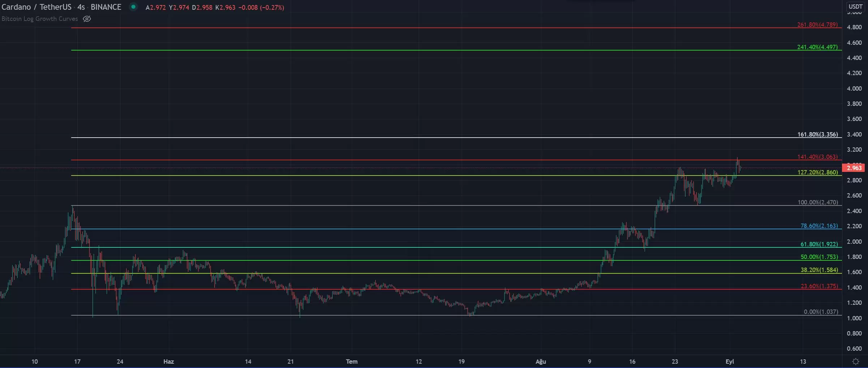Image resolution: width=868 pixels, height=368 pixels.
Task: Click the 78.60%(2.163) blue Fibonacci label
Action: point(819,226)
